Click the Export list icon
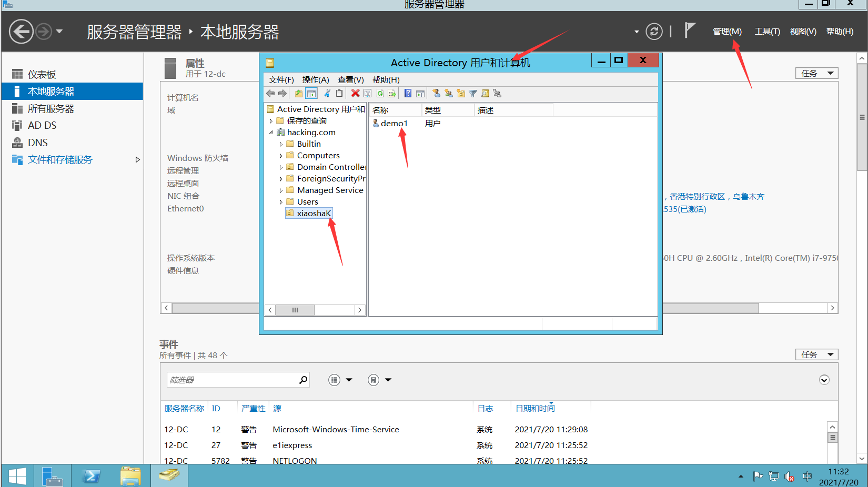This screenshot has height=487, width=868. click(392, 94)
